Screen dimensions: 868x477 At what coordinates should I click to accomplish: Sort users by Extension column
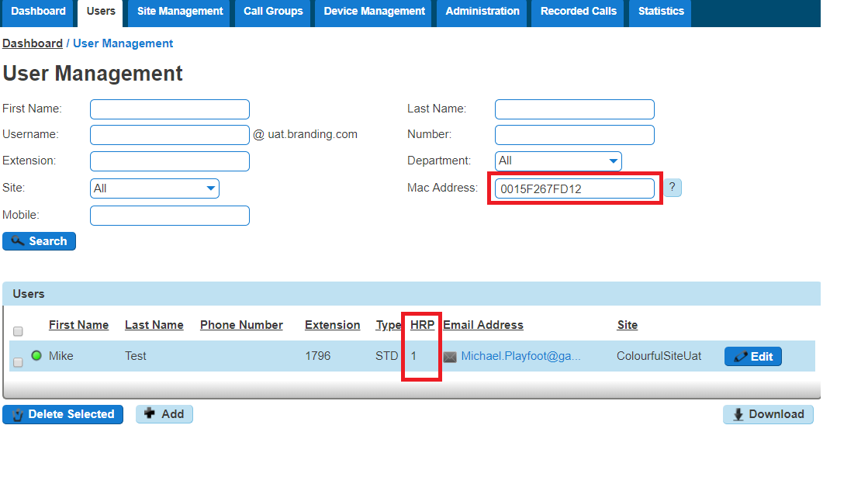(x=332, y=325)
